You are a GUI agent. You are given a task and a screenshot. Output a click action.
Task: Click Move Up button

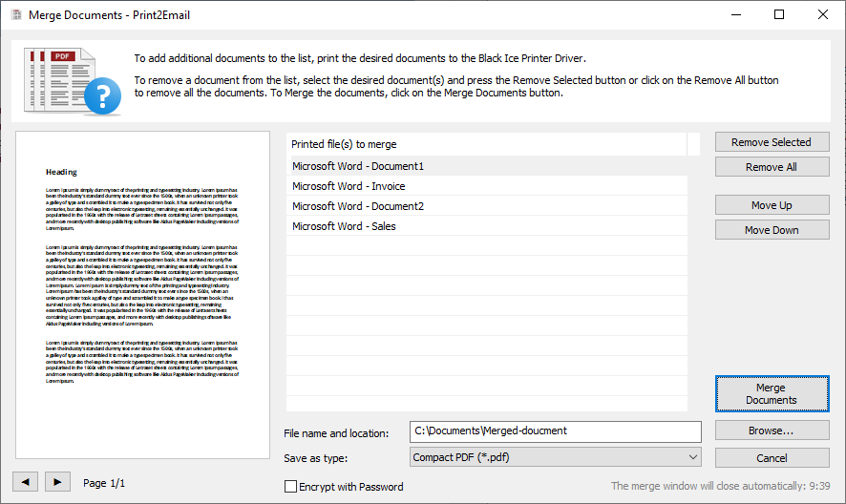coord(772,205)
